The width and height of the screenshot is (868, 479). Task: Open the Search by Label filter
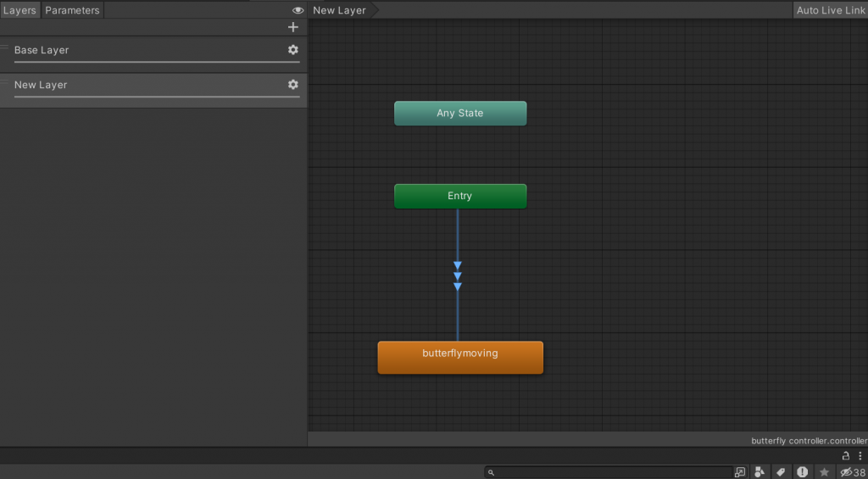[781, 472]
